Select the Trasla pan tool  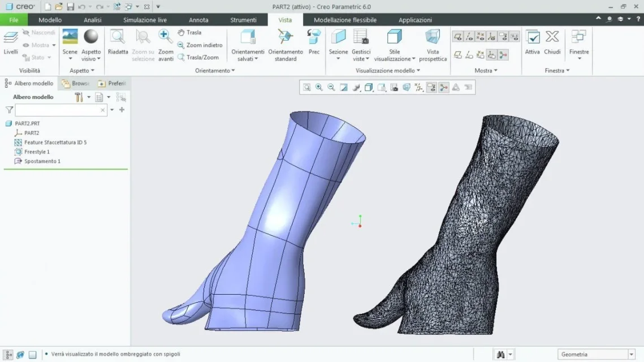pos(189,32)
